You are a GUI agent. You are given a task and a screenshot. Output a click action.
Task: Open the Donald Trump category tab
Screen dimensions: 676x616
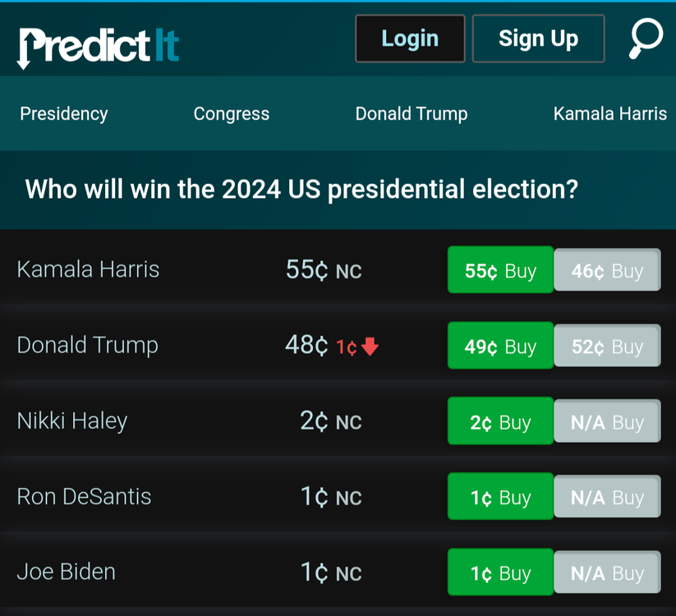point(411,113)
